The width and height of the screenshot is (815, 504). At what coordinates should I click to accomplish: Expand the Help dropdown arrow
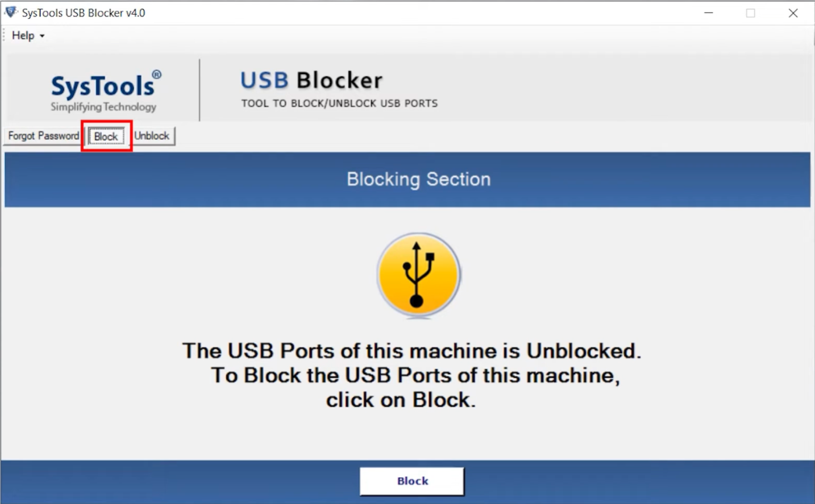click(x=42, y=36)
